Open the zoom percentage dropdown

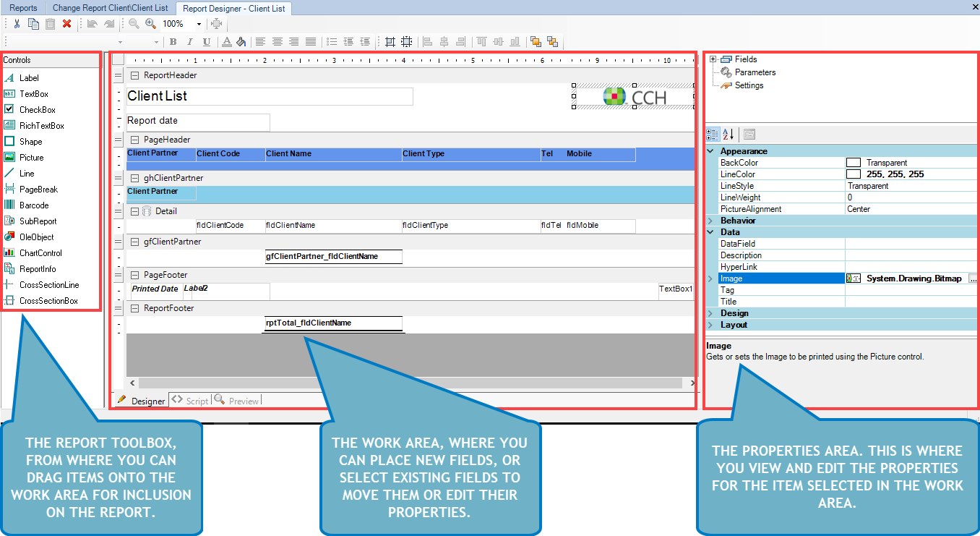point(199,24)
